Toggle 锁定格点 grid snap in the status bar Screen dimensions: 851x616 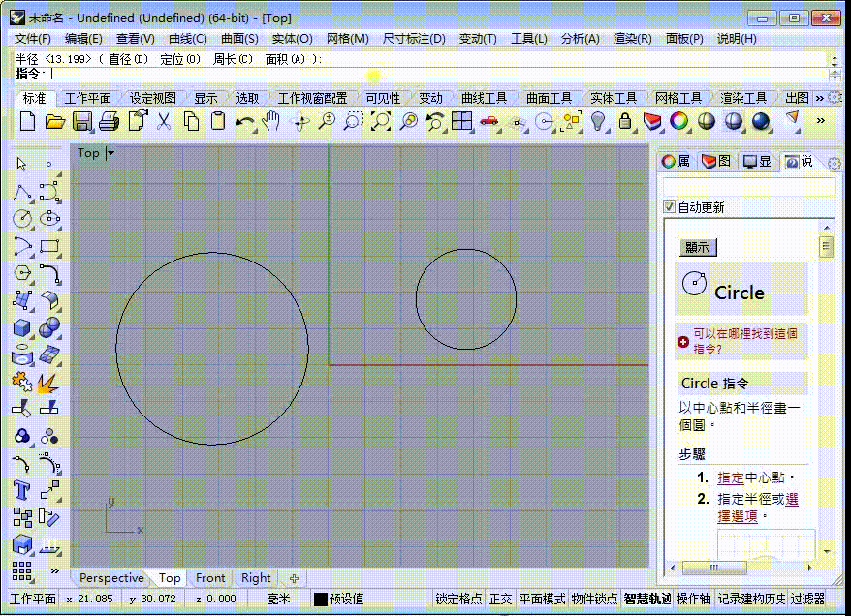coord(458,599)
